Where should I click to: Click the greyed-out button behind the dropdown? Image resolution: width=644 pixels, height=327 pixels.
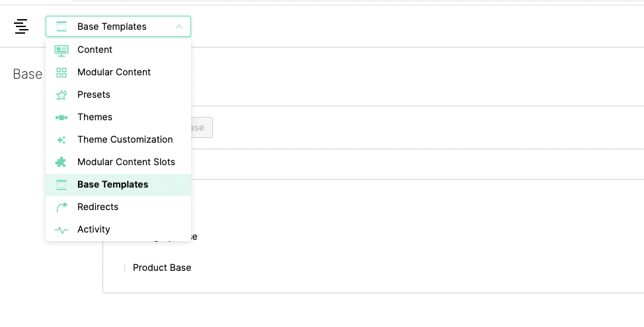pos(202,127)
